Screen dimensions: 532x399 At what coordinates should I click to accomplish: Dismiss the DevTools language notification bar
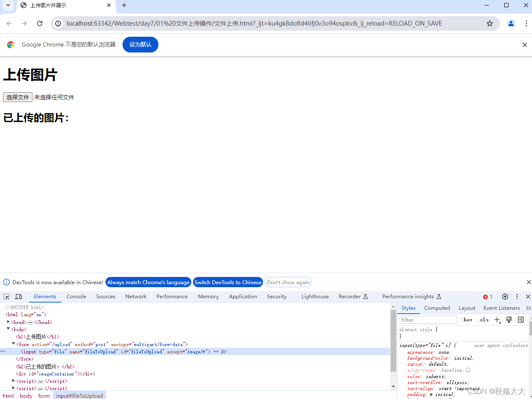click(x=529, y=282)
